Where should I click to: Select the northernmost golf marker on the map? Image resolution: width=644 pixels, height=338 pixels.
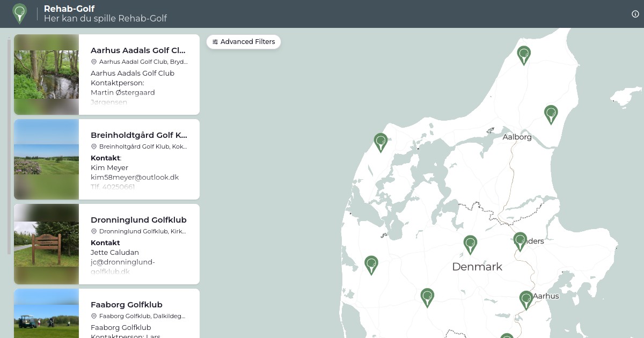coord(524,55)
